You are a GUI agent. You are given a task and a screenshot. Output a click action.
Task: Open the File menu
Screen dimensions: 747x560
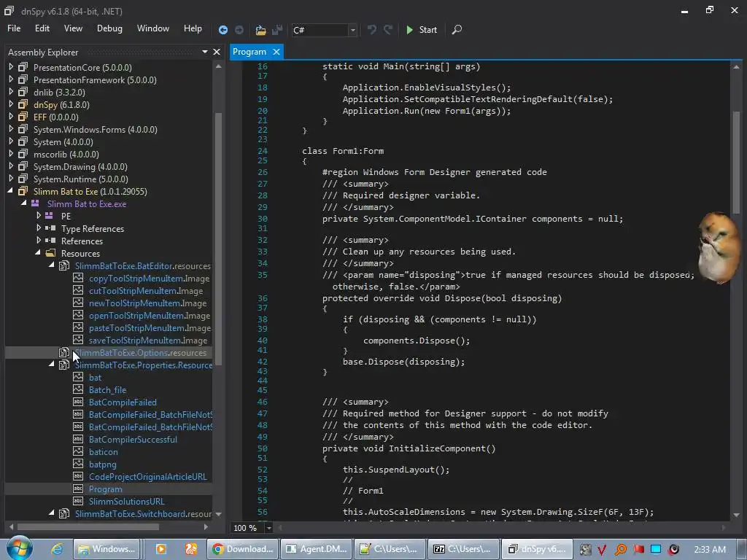pyautogui.click(x=14, y=28)
